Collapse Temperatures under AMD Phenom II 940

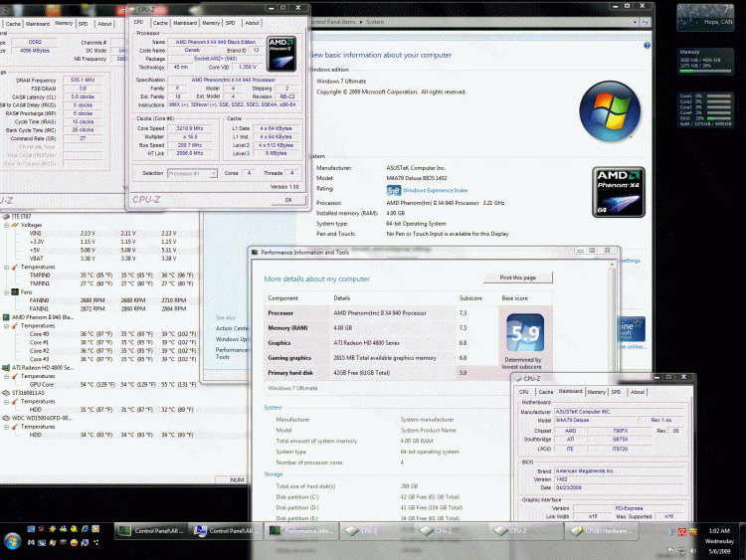tap(6, 326)
